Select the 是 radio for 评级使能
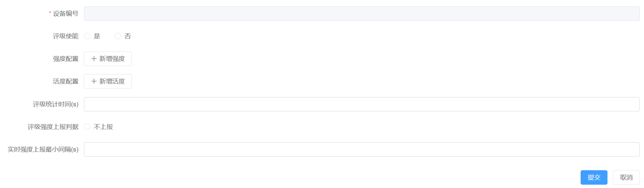Viewport: 644px width, 188px height. [x=87, y=36]
